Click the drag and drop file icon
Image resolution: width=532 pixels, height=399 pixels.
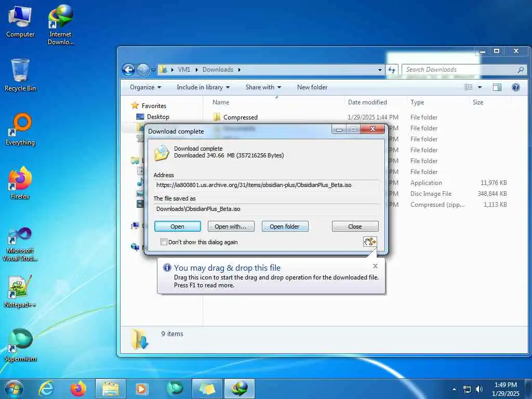point(370,242)
